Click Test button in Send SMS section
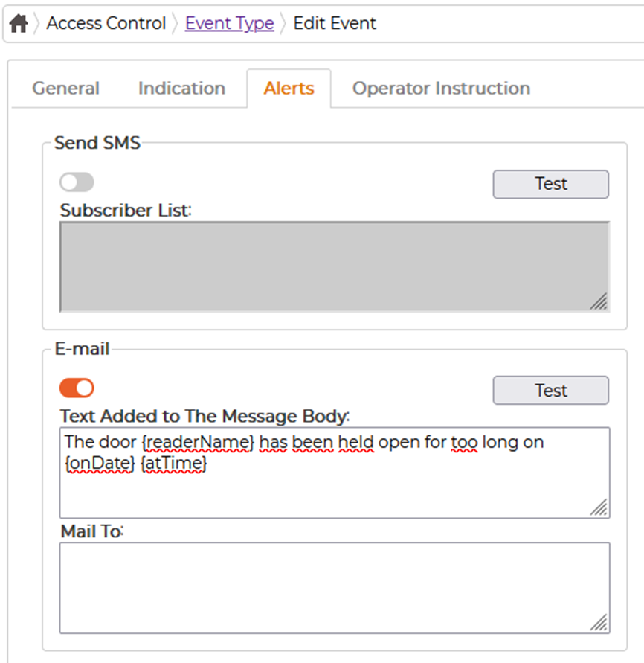The height and width of the screenshot is (663, 644). (550, 185)
